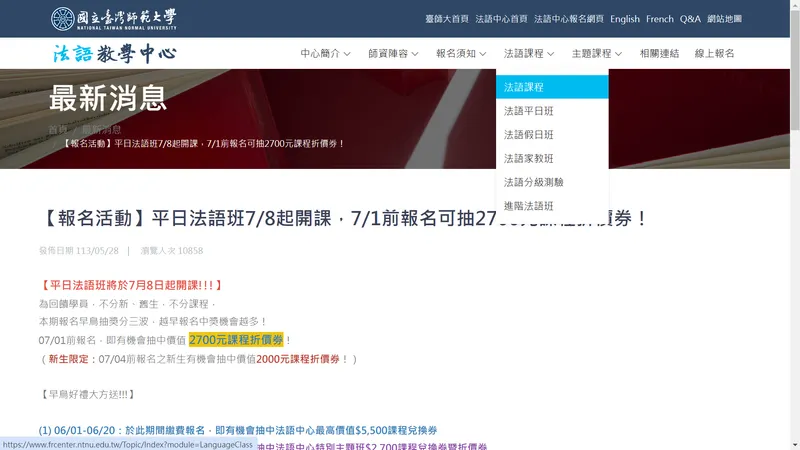Click 瀏覽人次 10858 text
This screenshot has width=800, height=450.
(x=171, y=251)
